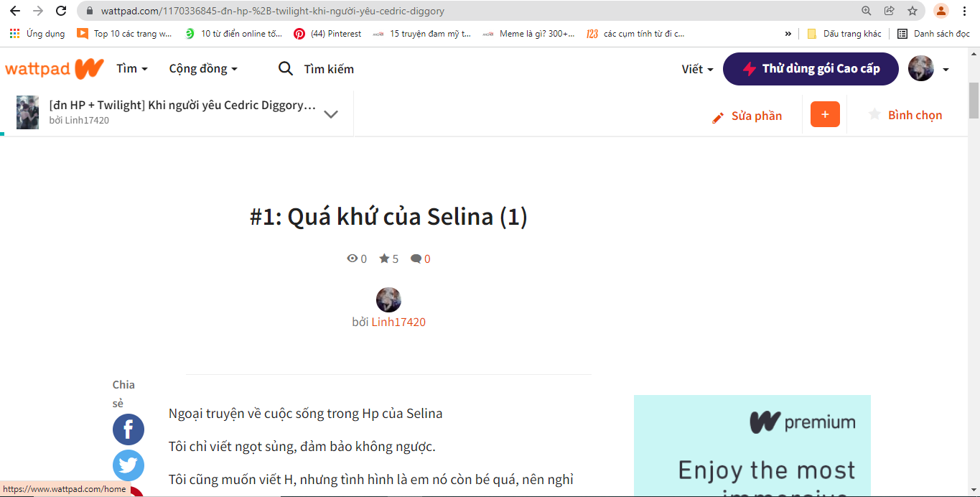Open the Pinterest bookmark in bookmarks bar

click(x=327, y=34)
